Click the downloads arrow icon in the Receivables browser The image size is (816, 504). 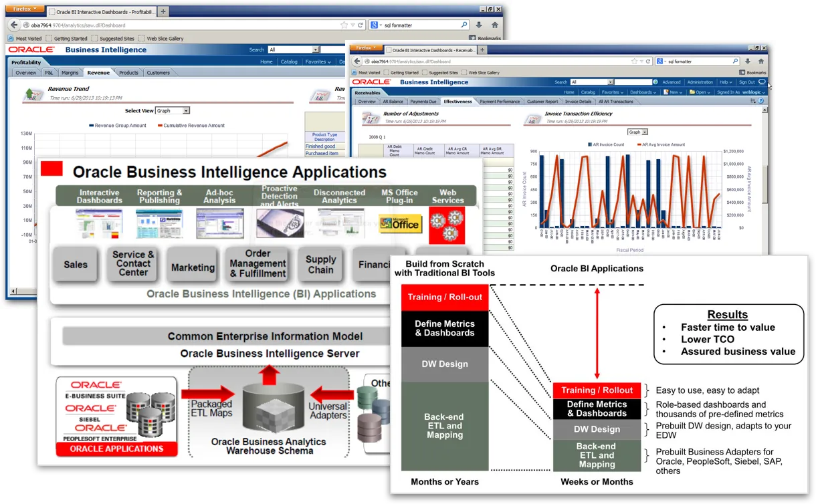(748, 61)
